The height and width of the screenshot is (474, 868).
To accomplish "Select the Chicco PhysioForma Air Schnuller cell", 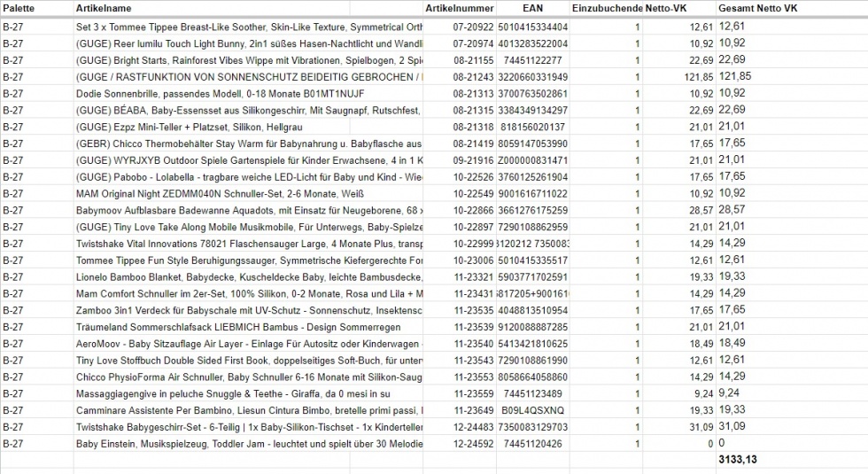I will click(x=249, y=377).
